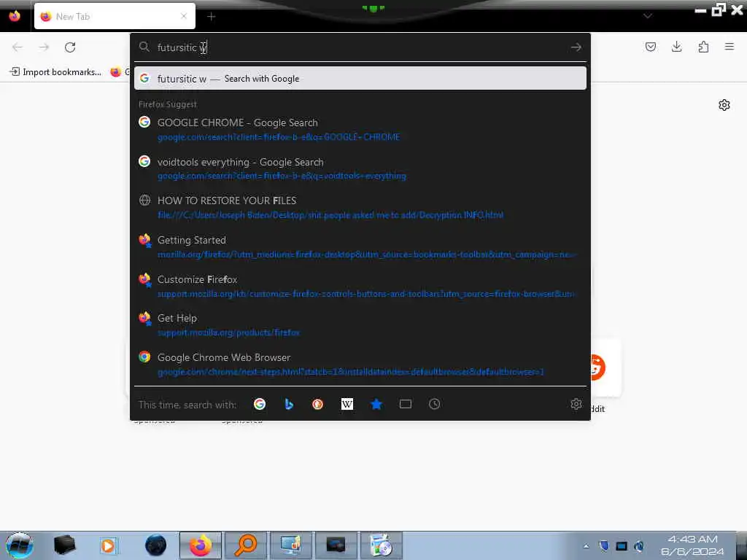Open black box app in taskbar

coord(65,545)
